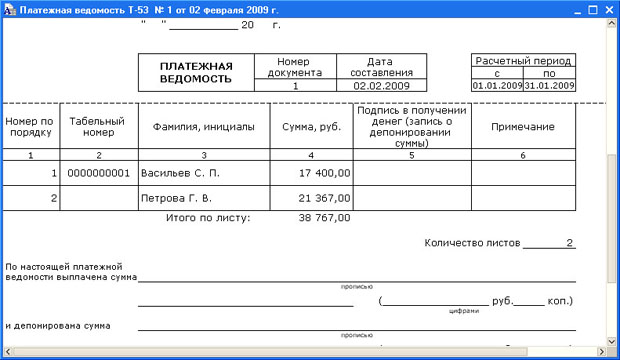This screenshot has height=360, width=620.
Task: Select the Табельный номер column header
Action: point(99,127)
